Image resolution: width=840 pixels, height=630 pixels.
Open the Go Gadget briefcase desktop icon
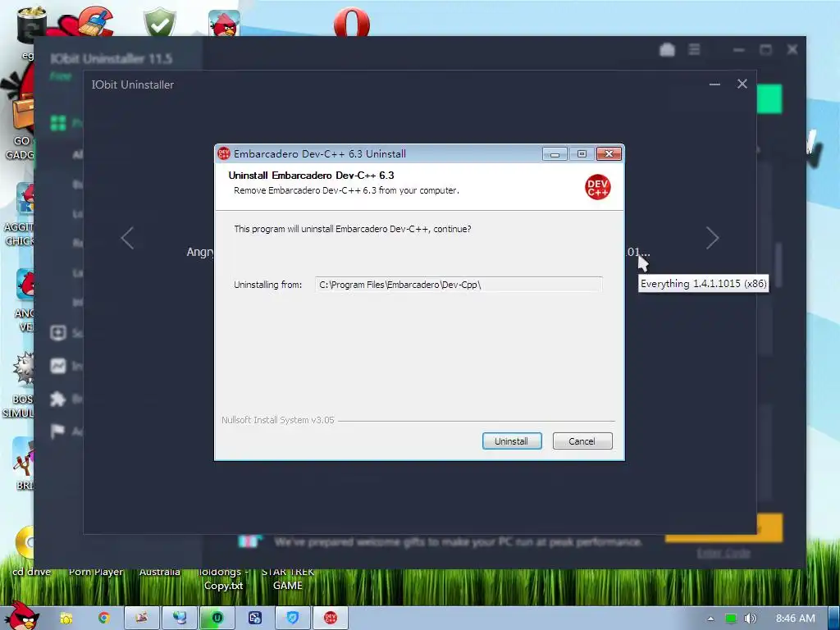point(21,110)
